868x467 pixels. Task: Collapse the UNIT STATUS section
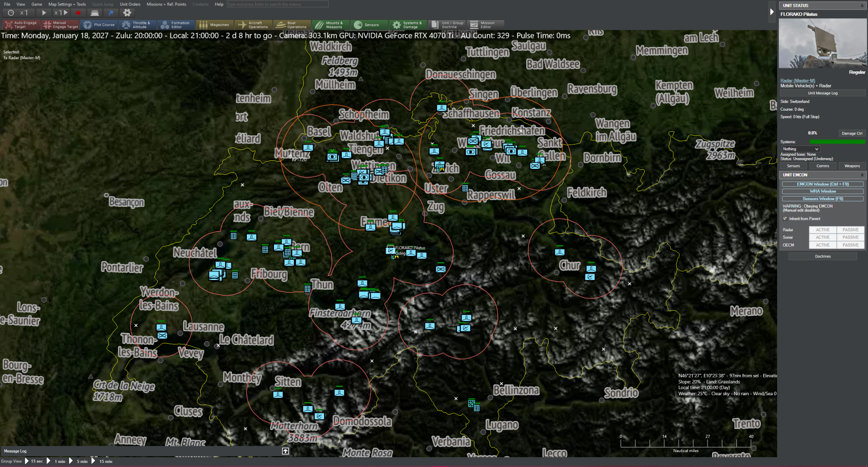tap(862, 5)
